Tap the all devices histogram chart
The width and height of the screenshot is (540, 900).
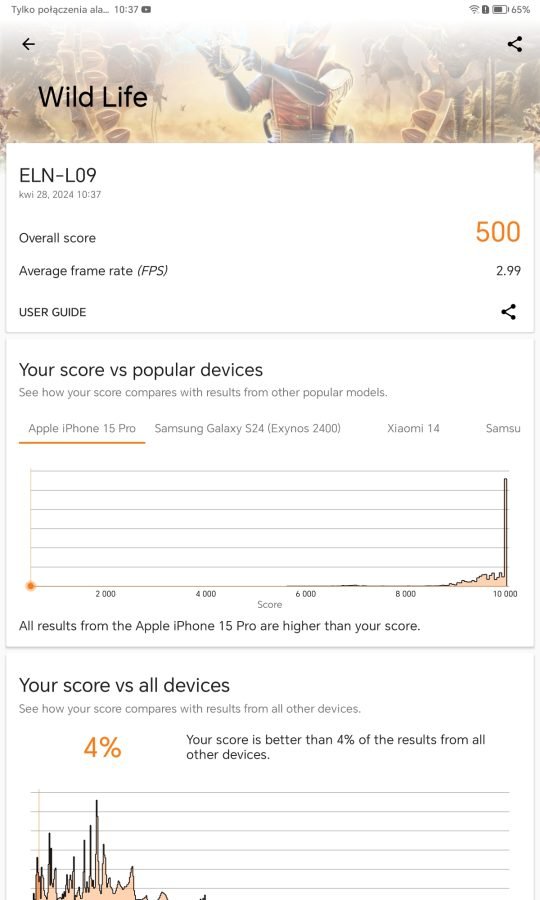[270, 845]
